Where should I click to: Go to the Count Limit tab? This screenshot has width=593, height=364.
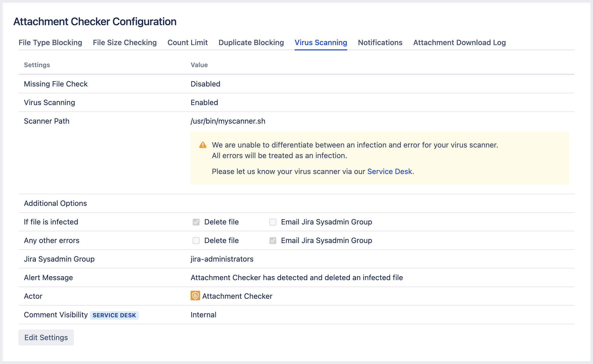coord(187,42)
